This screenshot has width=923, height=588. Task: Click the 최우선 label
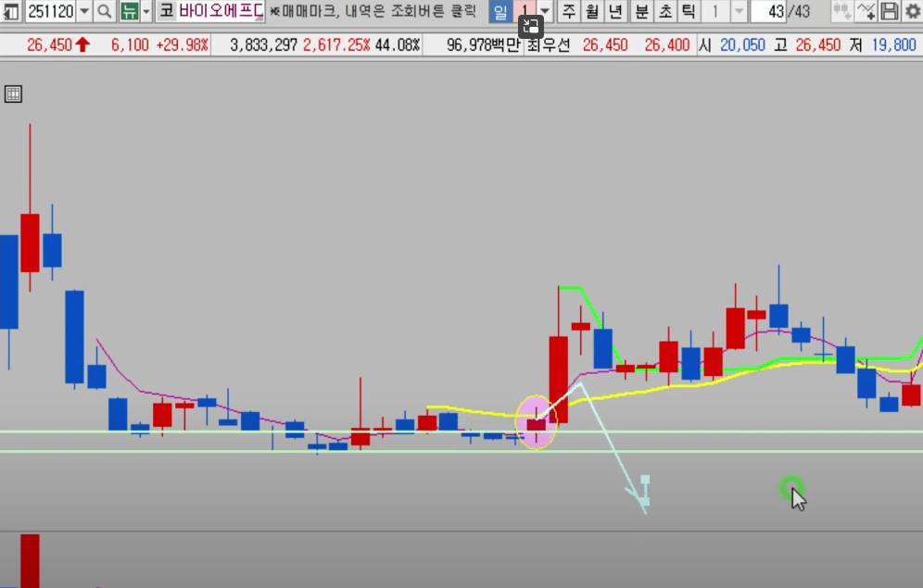pyautogui.click(x=548, y=45)
